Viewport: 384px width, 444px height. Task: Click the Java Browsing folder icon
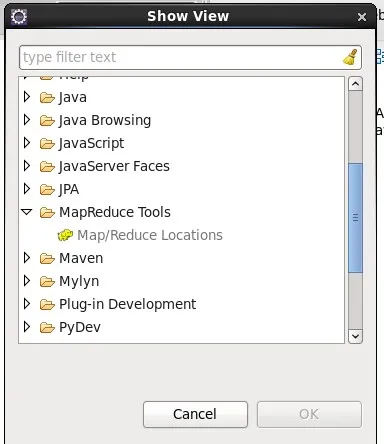[x=47, y=120]
